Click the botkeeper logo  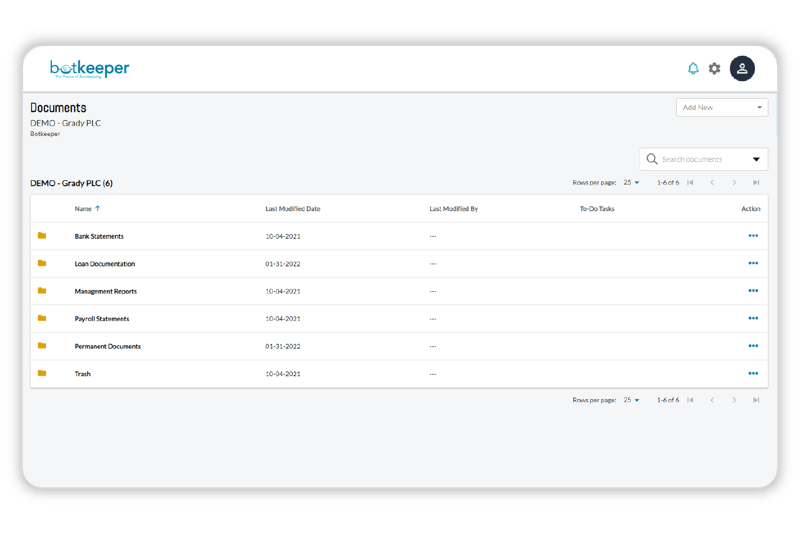89,68
